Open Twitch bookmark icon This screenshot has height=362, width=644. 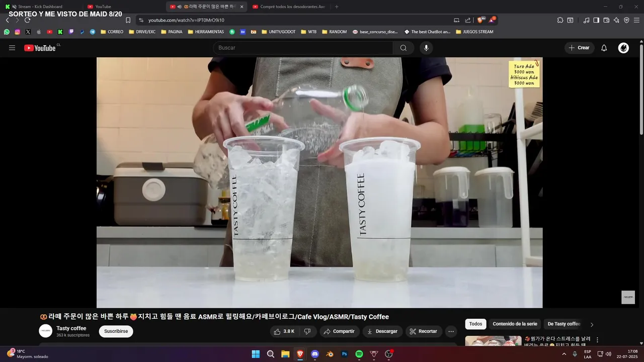[x=71, y=32]
